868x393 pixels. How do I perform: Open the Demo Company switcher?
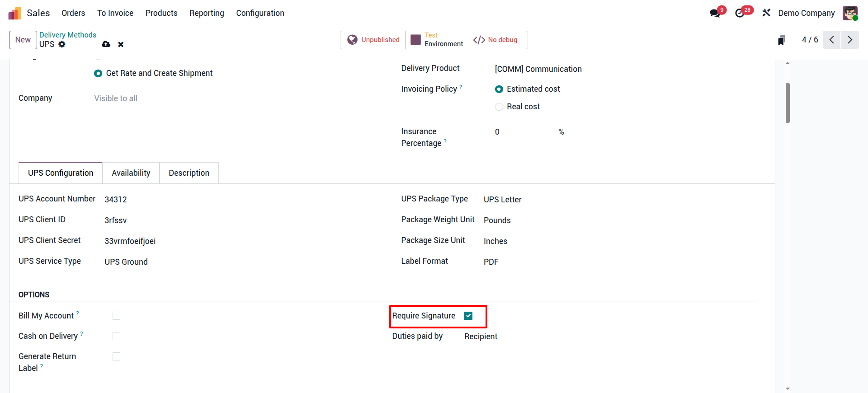pos(806,13)
